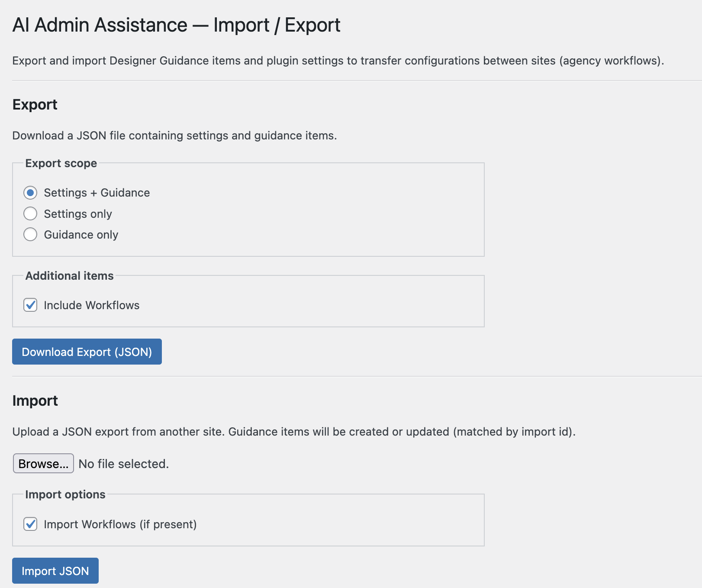The image size is (702, 588).
Task: Select the file upload field under Import
Action: (x=43, y=463)
